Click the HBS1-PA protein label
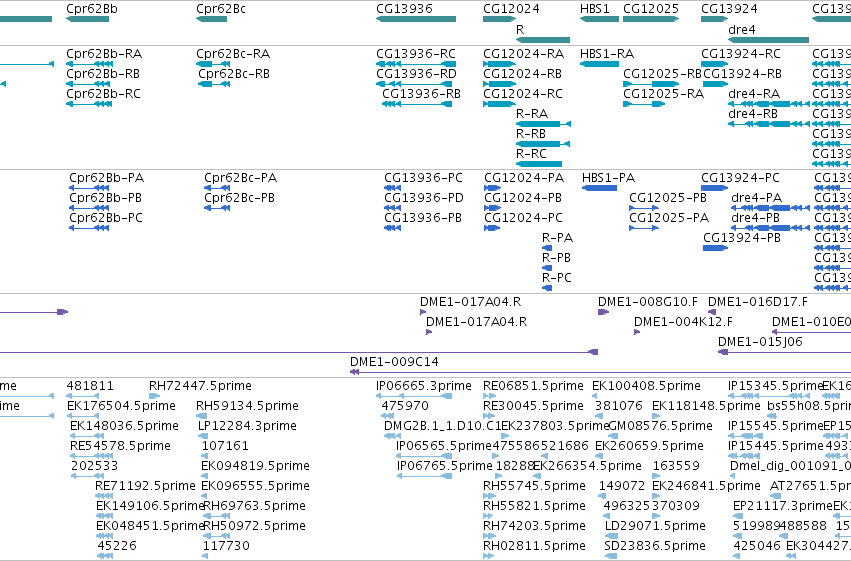Image resolution: width=851 pixels, height=561 pixels. click(608, 178)
